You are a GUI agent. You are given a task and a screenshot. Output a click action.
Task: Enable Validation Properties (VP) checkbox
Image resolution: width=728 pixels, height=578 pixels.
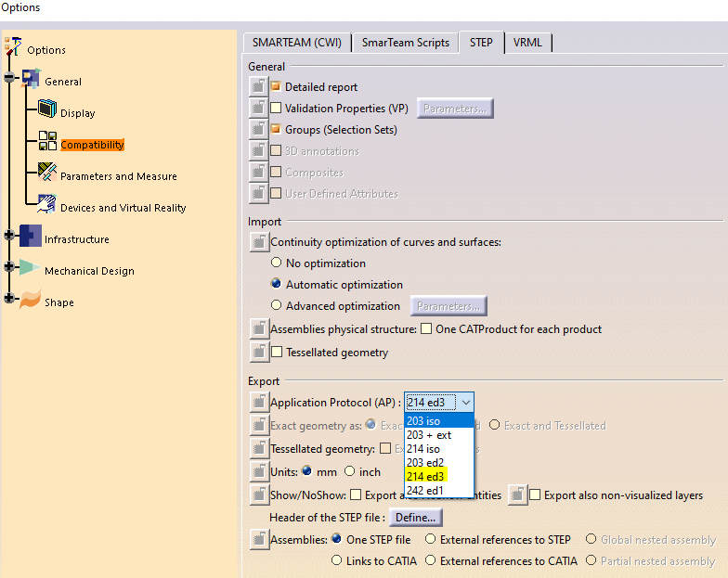276,108
